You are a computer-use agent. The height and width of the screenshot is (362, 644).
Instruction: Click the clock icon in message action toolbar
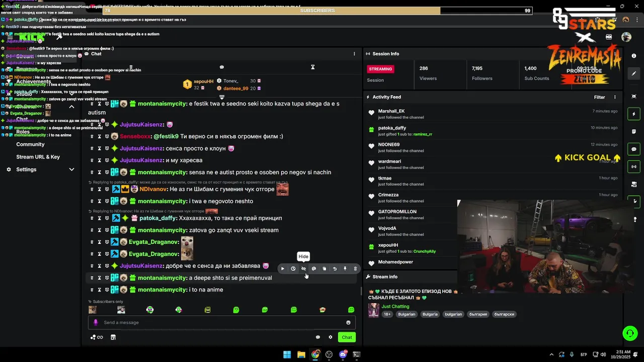pos(293,269)
